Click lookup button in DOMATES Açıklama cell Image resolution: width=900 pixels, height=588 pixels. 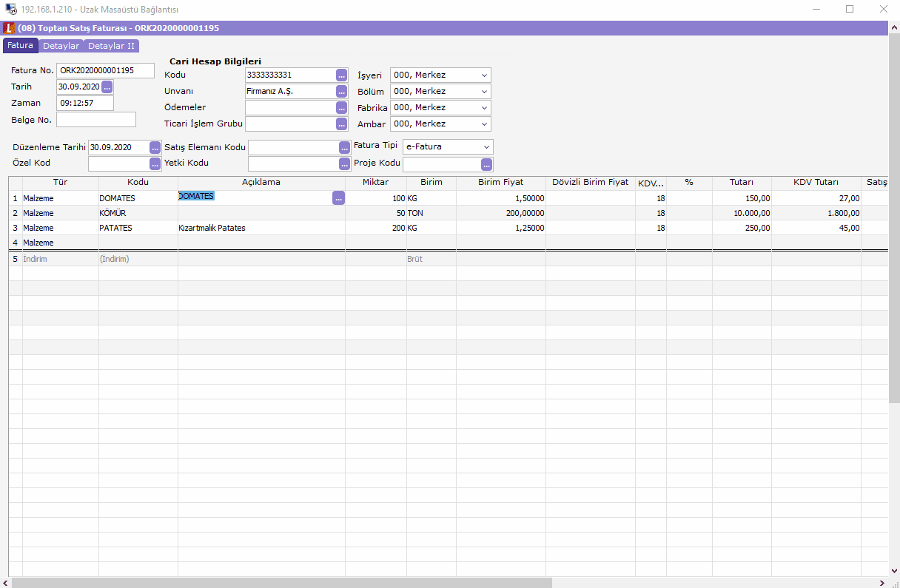[x=338, y=198]
